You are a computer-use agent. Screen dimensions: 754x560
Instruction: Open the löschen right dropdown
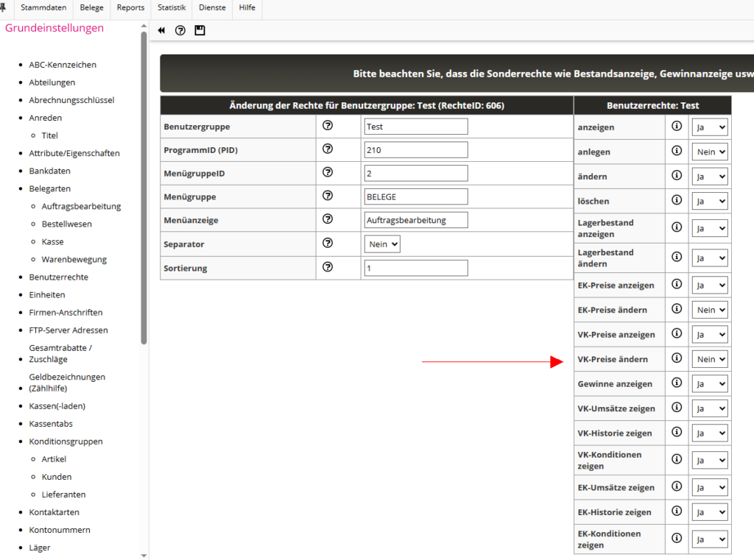pos(710,202)
